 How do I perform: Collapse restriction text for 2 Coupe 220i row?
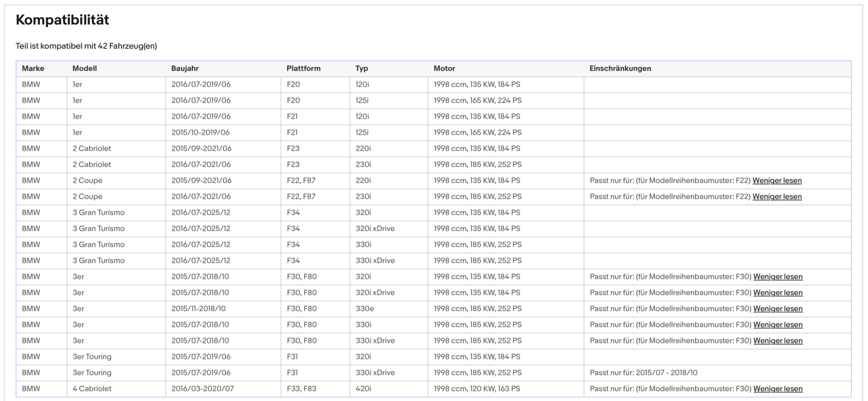tap(777, 181)
